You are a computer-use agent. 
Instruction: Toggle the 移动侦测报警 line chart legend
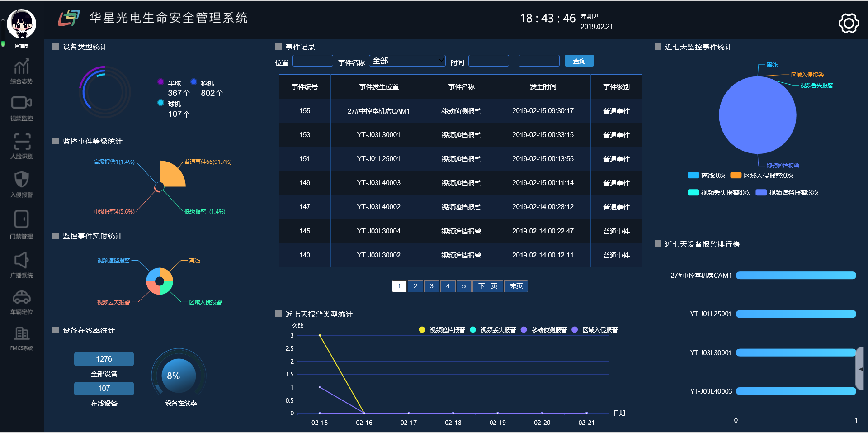click(x=544, y=330)
